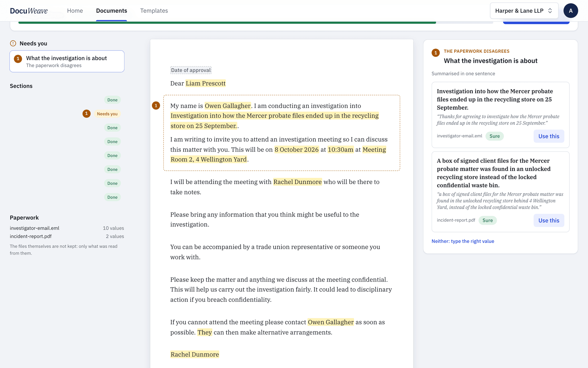Select the Meeting Room 2 location field
This screenshot has width=588, height=368.
(278, 155)
